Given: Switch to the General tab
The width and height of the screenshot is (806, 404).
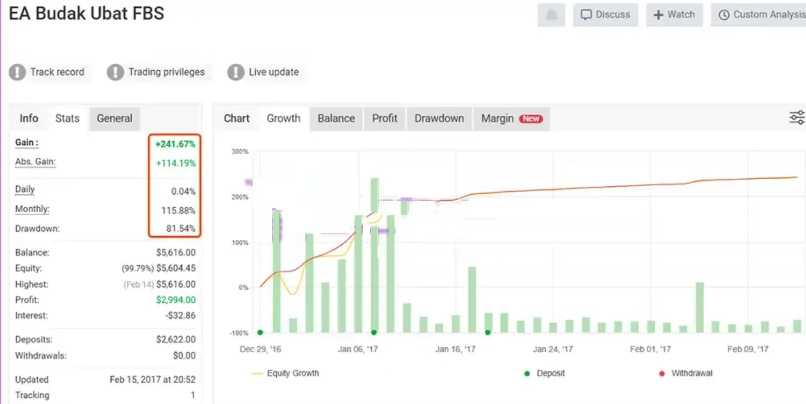Looking at the screenshot, I should click(x=114, y=118).
